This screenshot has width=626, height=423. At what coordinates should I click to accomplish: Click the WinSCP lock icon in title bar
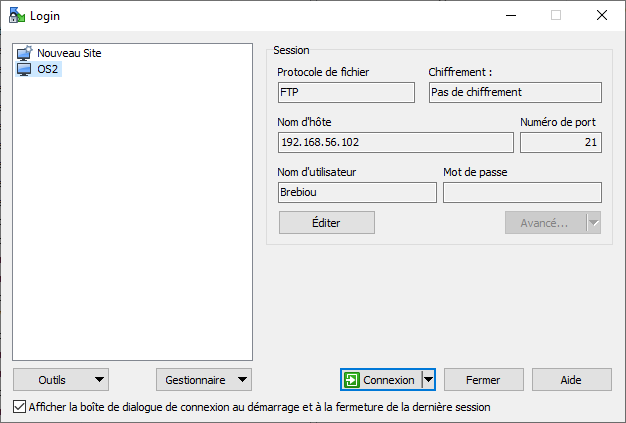pyautogui.click(x=16, y=15)
